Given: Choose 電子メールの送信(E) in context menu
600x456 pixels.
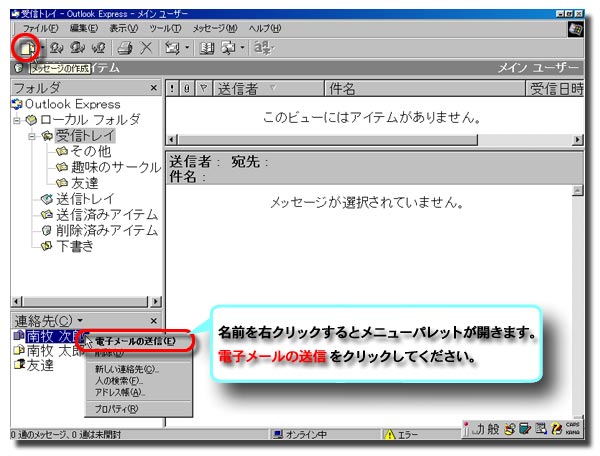Looking at the screenshot, I should click(x=135, y=341).
